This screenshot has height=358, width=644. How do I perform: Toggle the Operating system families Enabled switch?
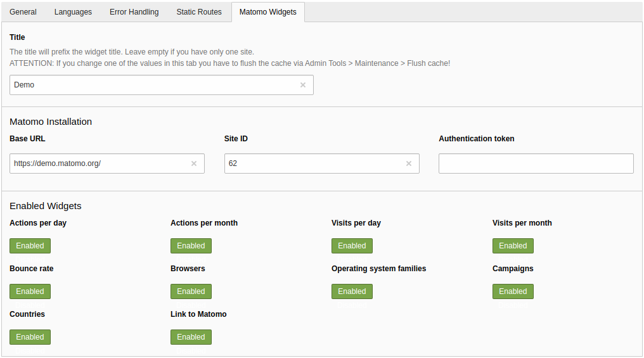[x=352, y=291]
